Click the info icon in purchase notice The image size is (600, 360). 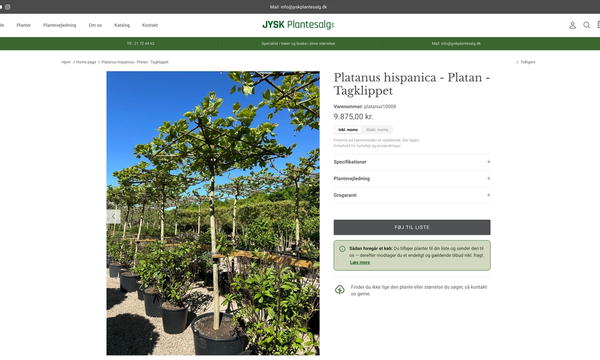pos(342,249)
